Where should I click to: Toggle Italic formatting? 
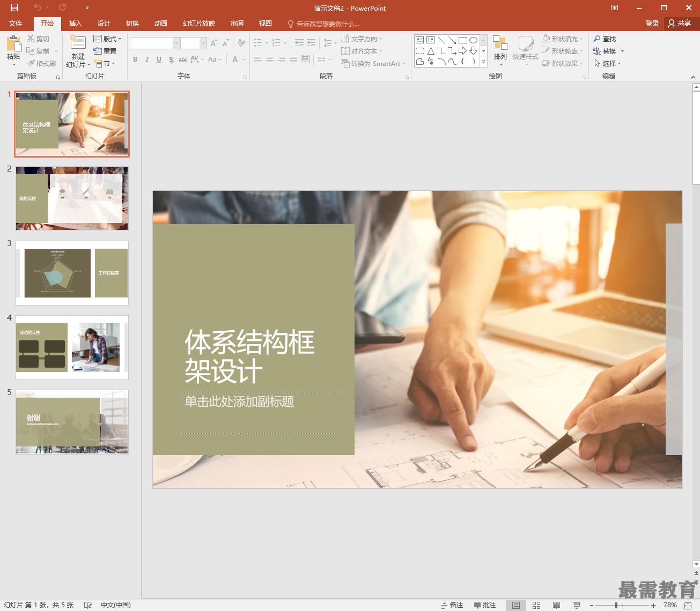coord(147,59)
